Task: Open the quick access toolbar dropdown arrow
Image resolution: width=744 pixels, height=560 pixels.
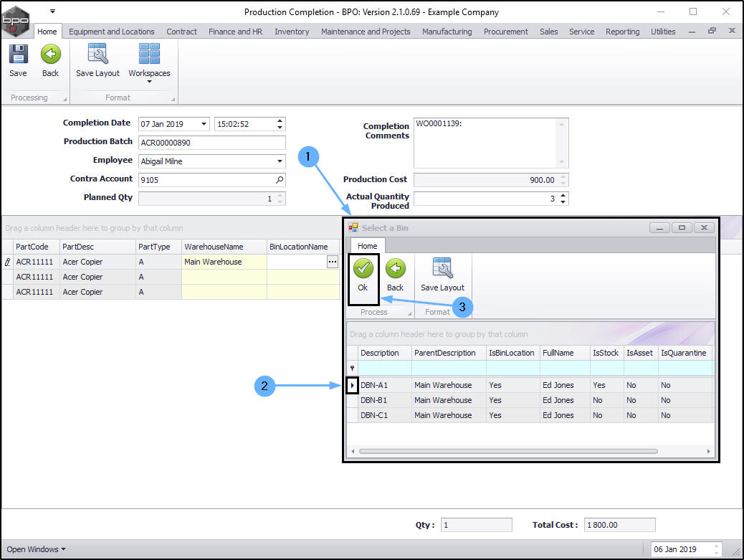Action: pos(52,11)
